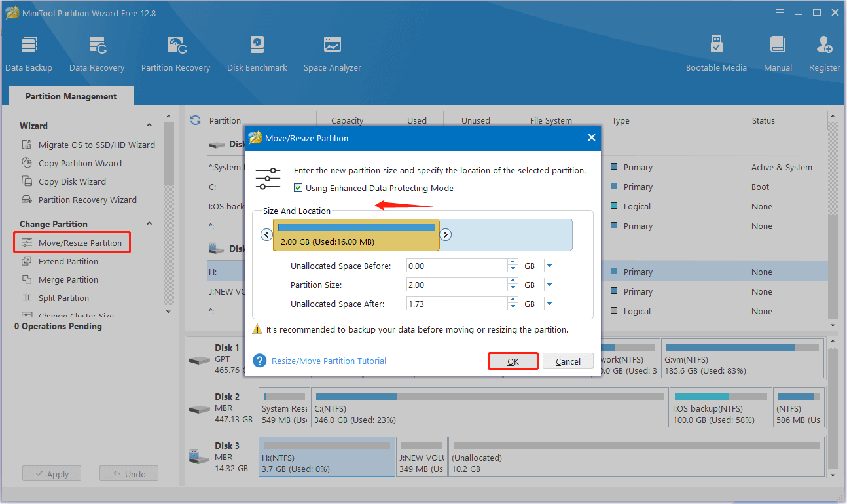Open the Resize/Move Partition Tutorial link
This screenshot has height=504, width=847.
click(329, 361)
